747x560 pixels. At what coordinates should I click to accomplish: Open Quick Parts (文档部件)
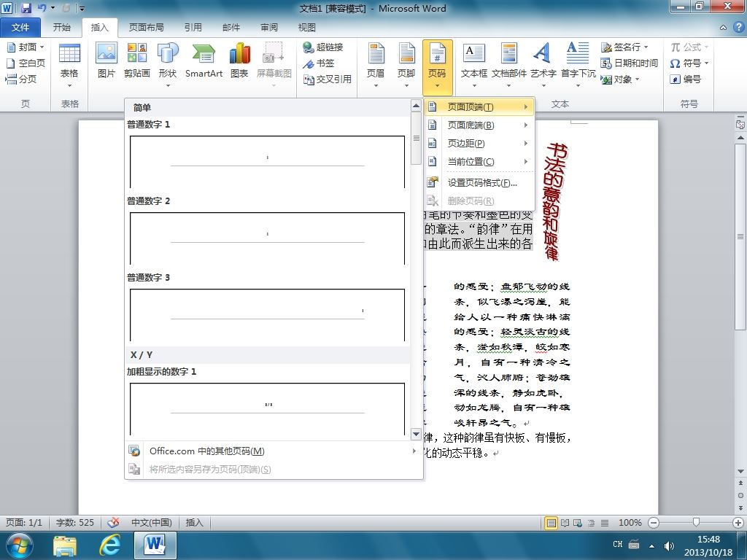508,66
